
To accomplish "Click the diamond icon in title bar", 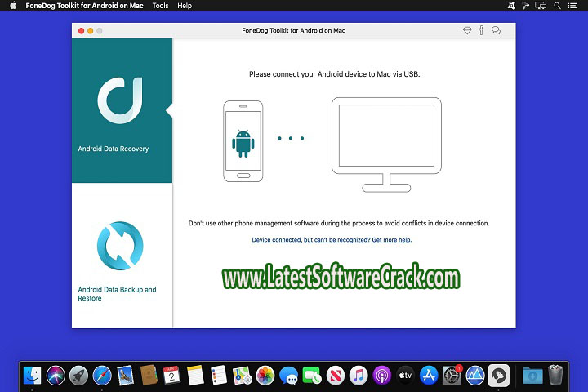I will [466, 30].
